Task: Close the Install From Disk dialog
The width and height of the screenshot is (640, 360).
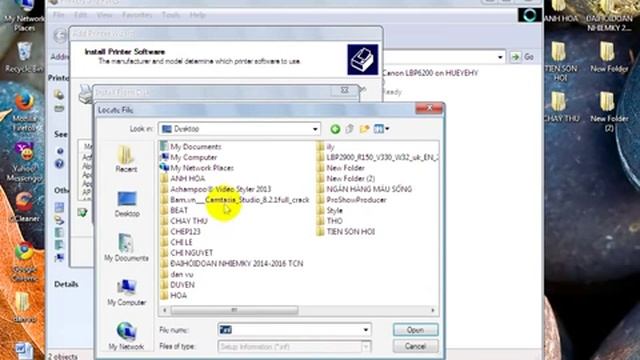Action: tap(344, 90)
